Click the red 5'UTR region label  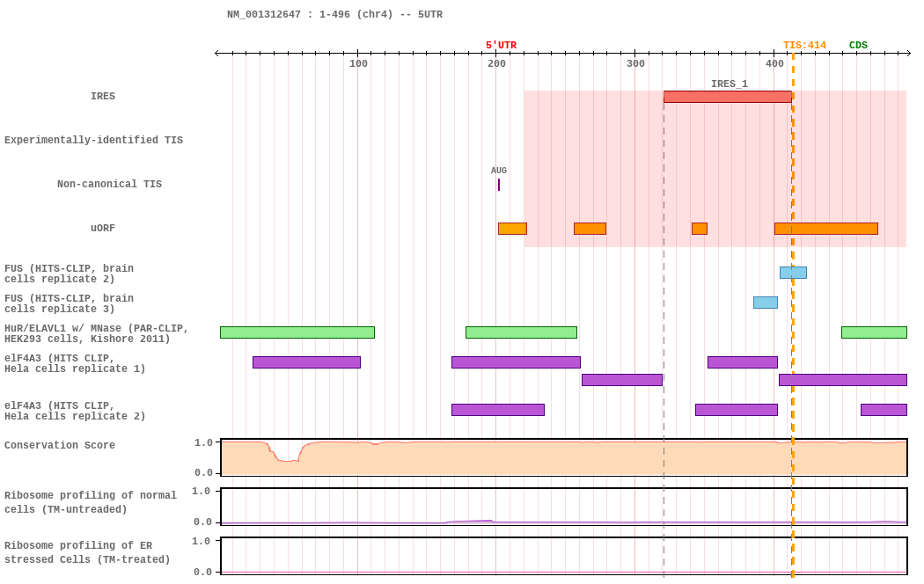pyautogui.click(x=501, y=46)
